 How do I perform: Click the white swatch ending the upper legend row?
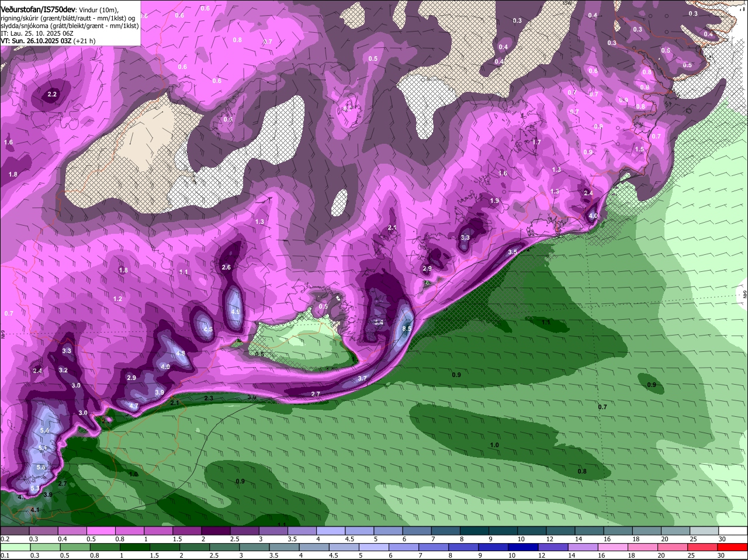click(x=733, y=531)
